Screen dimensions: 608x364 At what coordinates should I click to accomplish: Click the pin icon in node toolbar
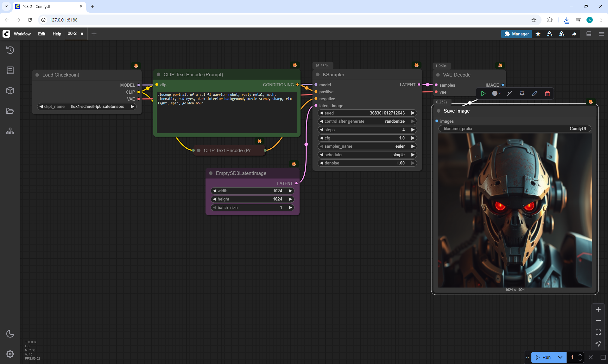pyautogui.click(x=522, y=94)
